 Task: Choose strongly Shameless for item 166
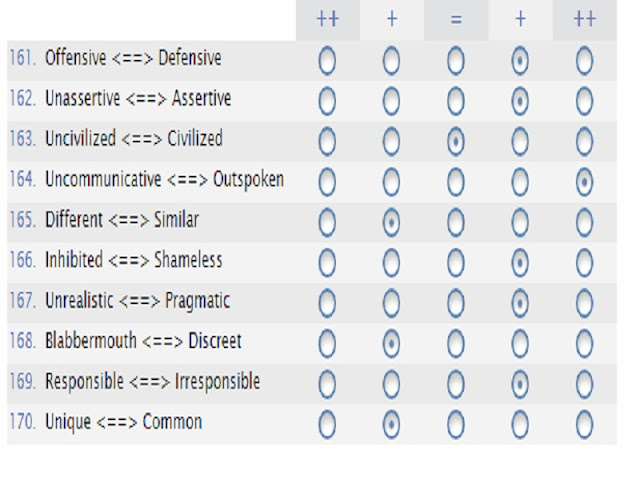(x=584, y=263)
